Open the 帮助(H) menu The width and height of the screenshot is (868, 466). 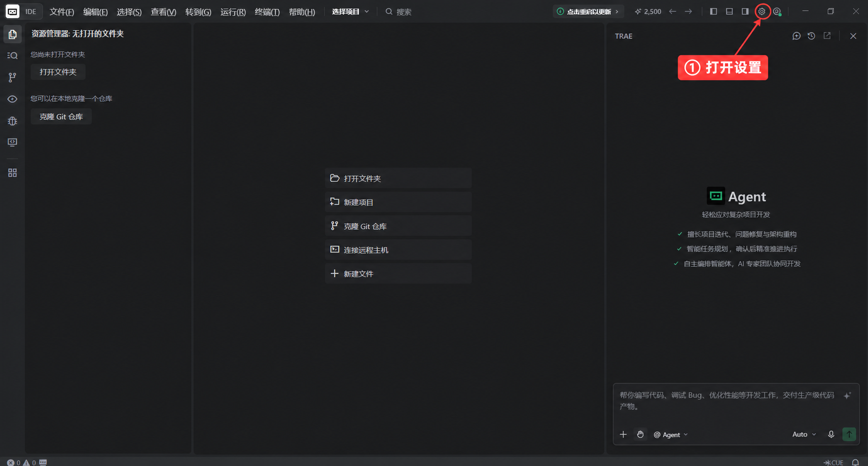point(302,12)
